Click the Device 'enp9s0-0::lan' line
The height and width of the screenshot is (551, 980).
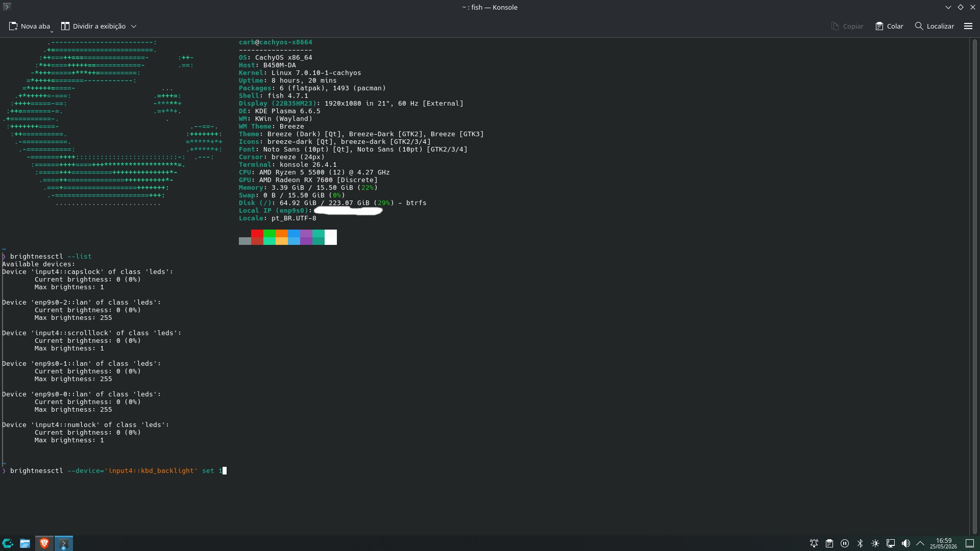click(x=82, y=394)
